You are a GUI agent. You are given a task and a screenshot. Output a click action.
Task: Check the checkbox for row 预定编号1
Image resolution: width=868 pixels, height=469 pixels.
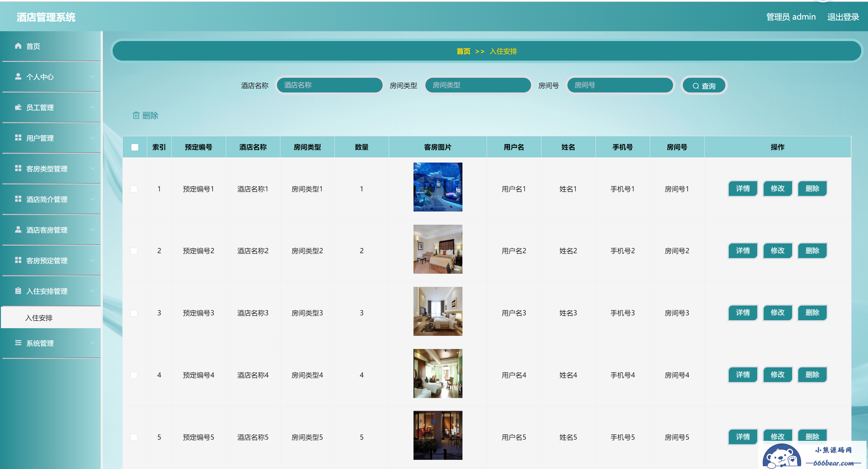pos(134,189)
